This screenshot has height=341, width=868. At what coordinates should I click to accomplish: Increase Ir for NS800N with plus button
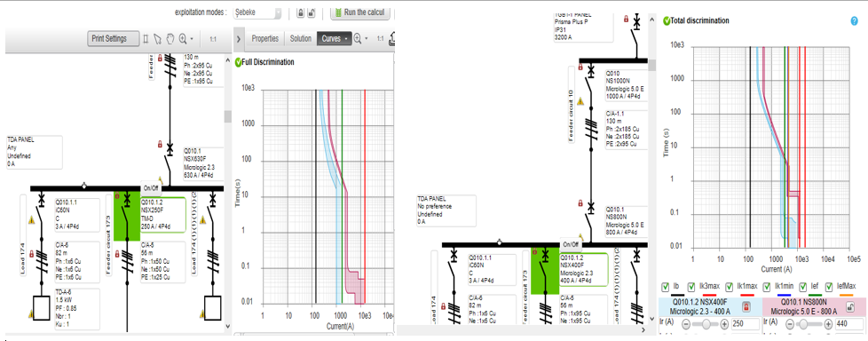pyautogui.click(x=827, y=325)
